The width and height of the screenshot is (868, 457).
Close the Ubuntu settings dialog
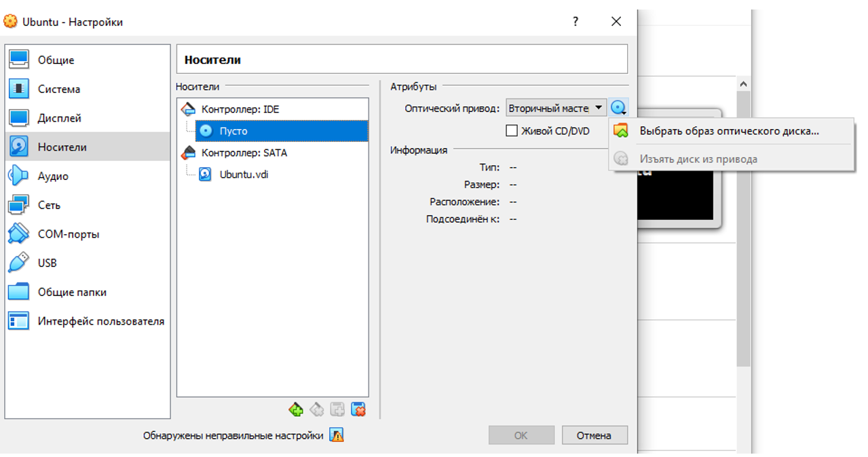[616, 21]
